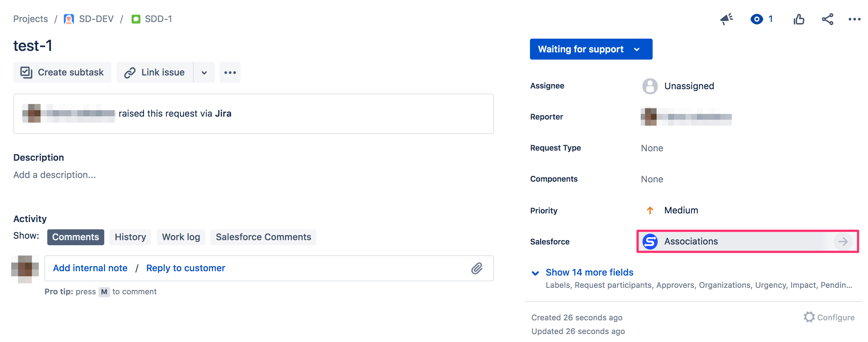
Task: Click the Link issue button
Action: (155, 73)
